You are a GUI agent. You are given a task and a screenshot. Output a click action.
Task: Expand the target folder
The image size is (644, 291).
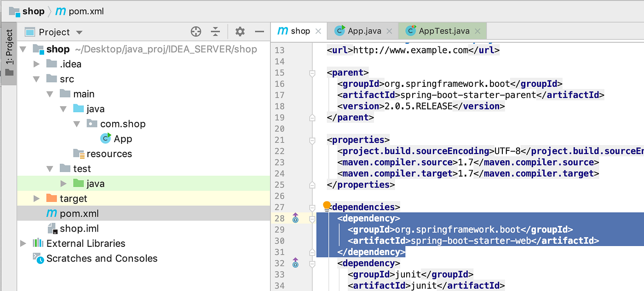pos(37,198)
